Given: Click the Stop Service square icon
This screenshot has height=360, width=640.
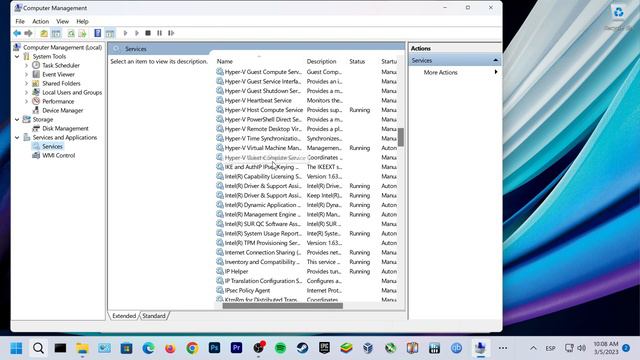Looking at the screenshot, I should tap(148, 33).
